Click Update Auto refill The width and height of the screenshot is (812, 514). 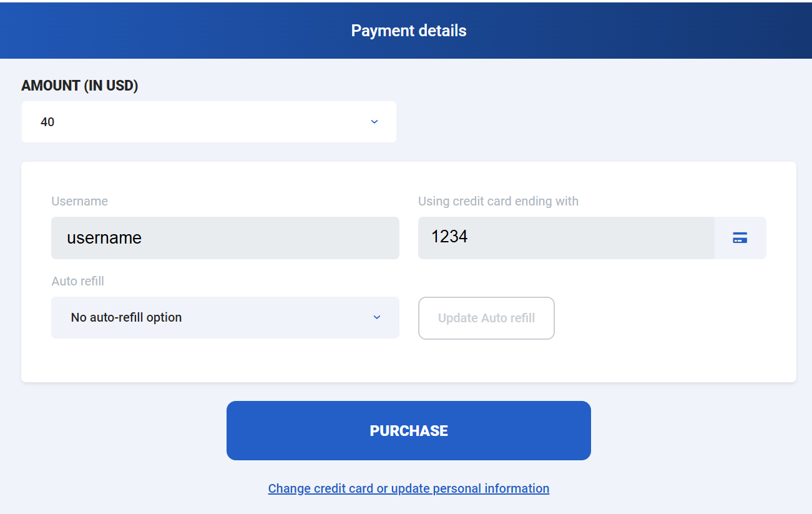coord(486,318)
